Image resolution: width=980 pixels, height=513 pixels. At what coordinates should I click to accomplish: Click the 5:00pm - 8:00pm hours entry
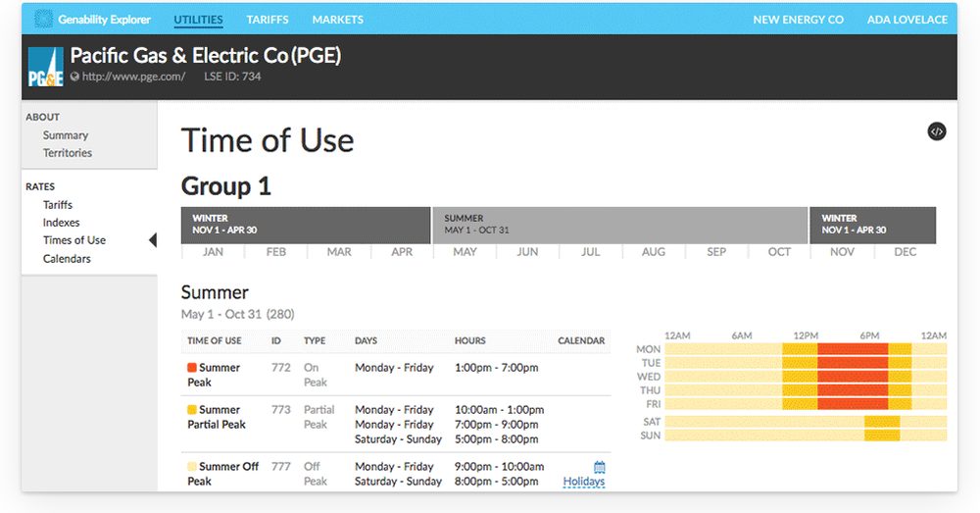(x=496, y=439)
